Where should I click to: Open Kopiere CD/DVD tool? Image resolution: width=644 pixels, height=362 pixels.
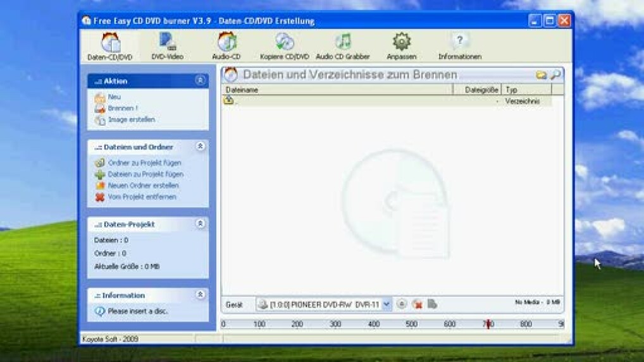(x=284, y=46)
